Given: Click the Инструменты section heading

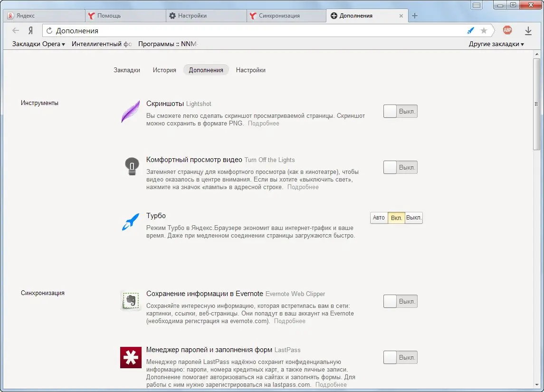Looking at the screenshot, I should 39,103.
